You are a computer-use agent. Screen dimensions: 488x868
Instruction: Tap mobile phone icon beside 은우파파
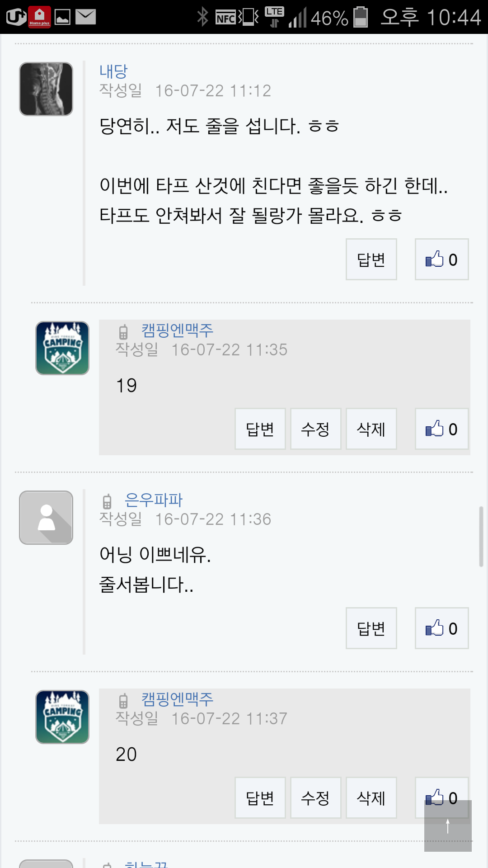pos(107,501)
